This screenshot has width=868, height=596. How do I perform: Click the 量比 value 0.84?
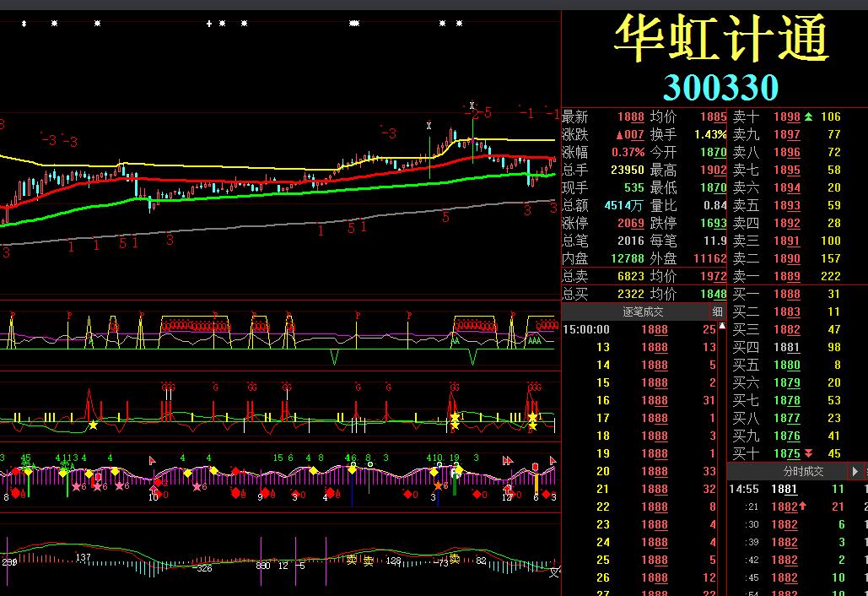tap(714, 205)
